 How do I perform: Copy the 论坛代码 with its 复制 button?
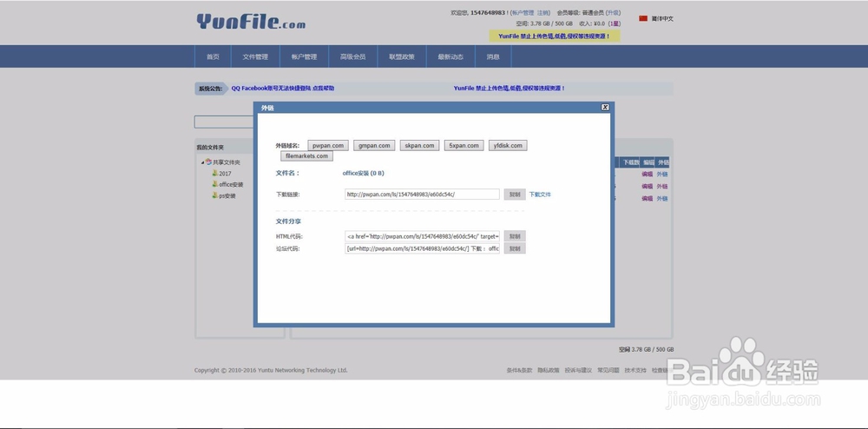[x=514, y=248]
